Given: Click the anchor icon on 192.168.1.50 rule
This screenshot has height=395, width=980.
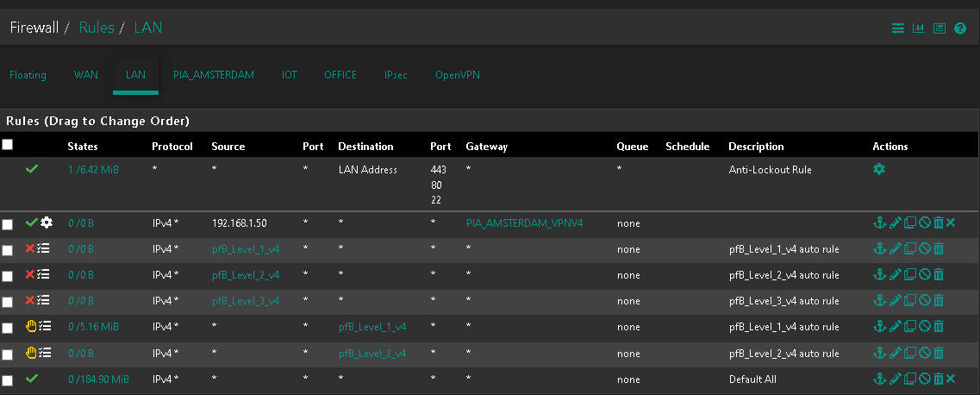Looking at the screenshot, I should 879,223.
